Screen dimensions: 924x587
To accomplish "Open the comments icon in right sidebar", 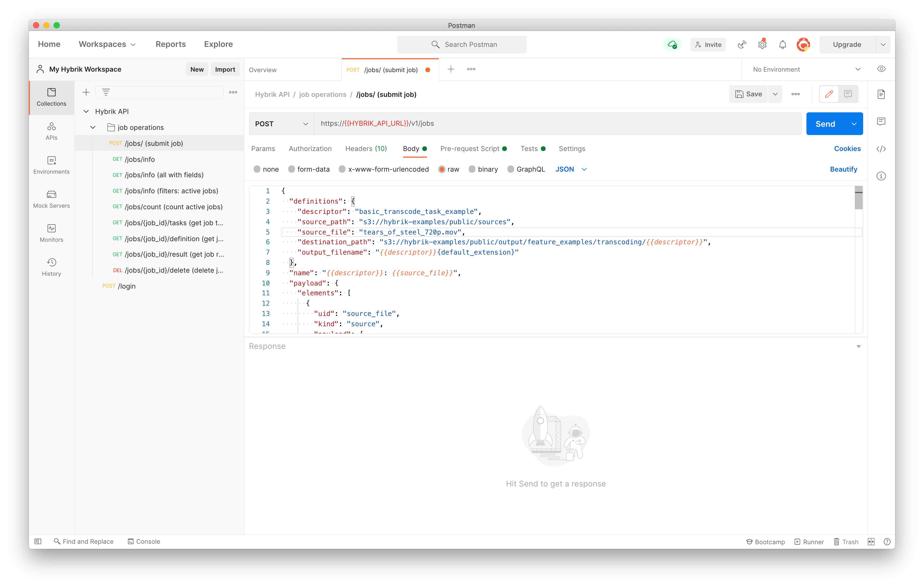I will coord(881,122).
